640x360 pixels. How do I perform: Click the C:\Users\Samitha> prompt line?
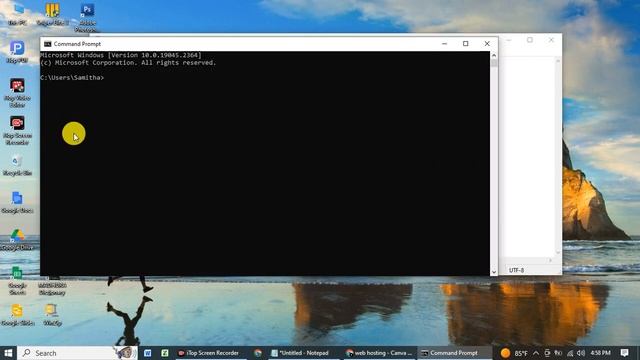(72, 78)
